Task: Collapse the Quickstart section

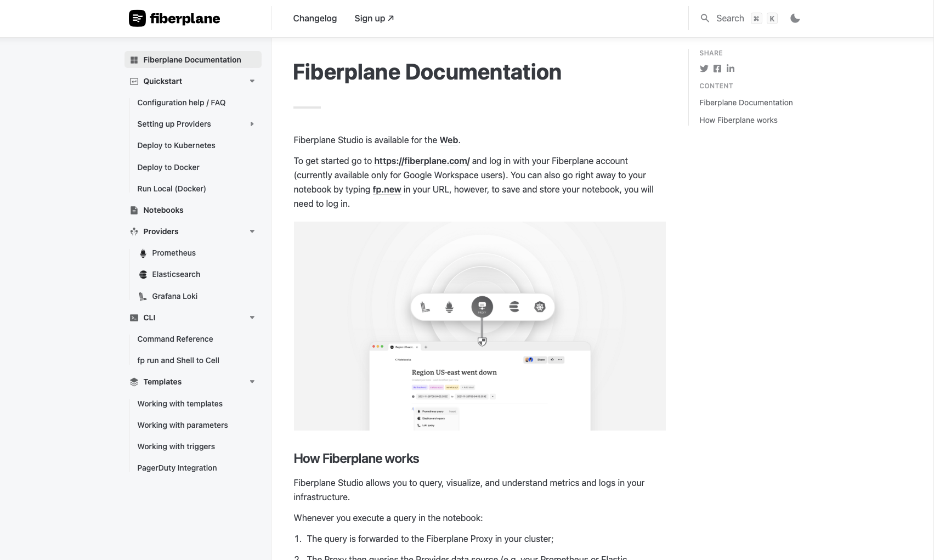Action: [252, 81]
